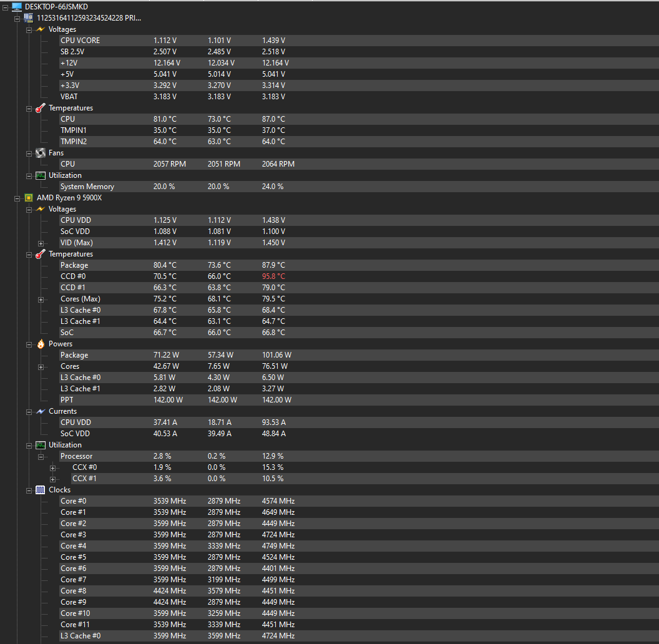Collapse the motherboard Temperatures section
The width and height of the screenshot is (659, 644).
tap(29, 109)
